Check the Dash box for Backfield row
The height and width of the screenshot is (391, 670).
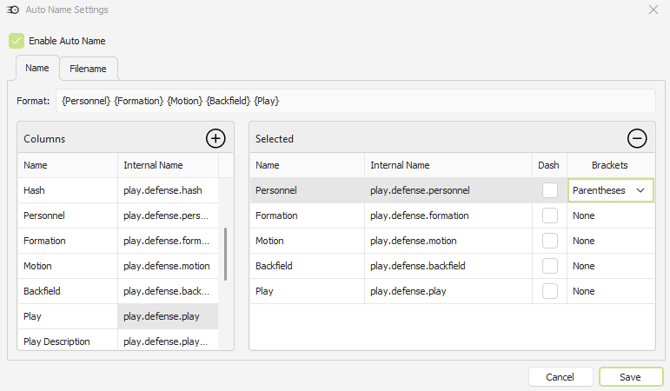(x=550, y=266)
